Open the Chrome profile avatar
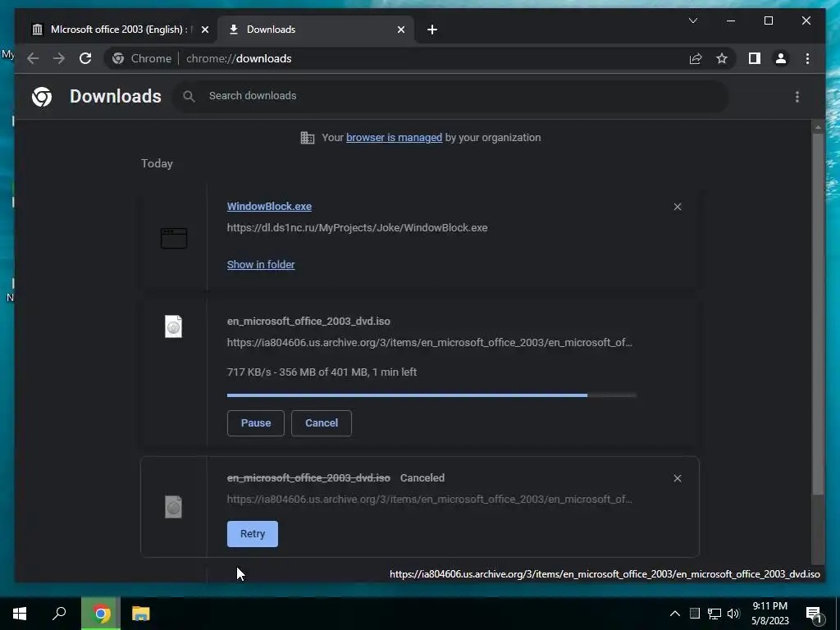 coord(781,58)
